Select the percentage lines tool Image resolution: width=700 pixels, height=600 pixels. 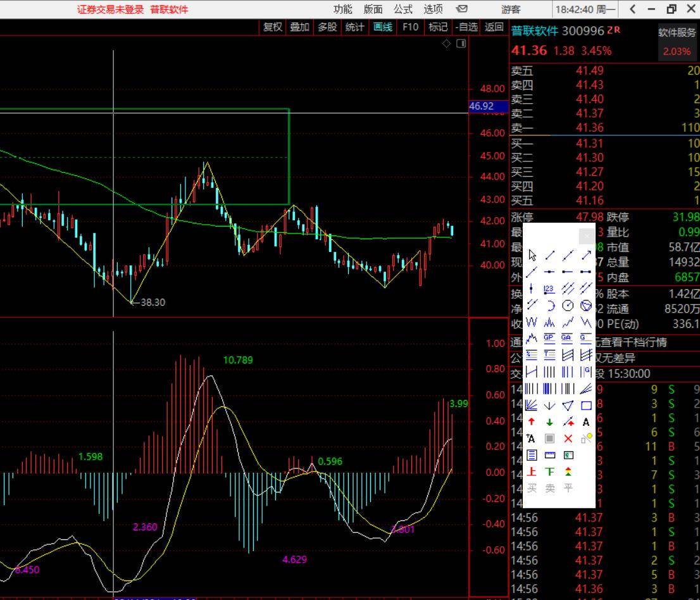pyautogui.click(x=531, y=355)
